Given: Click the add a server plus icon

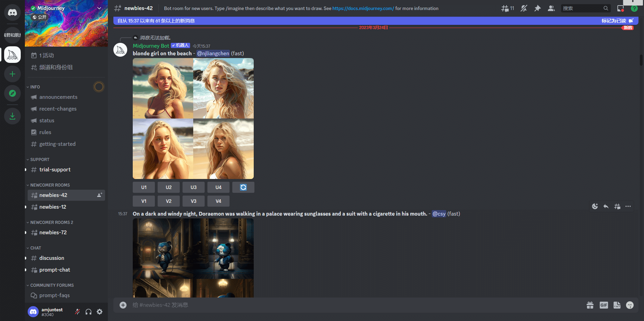Looking at the screenshot, I should [12, 74].
